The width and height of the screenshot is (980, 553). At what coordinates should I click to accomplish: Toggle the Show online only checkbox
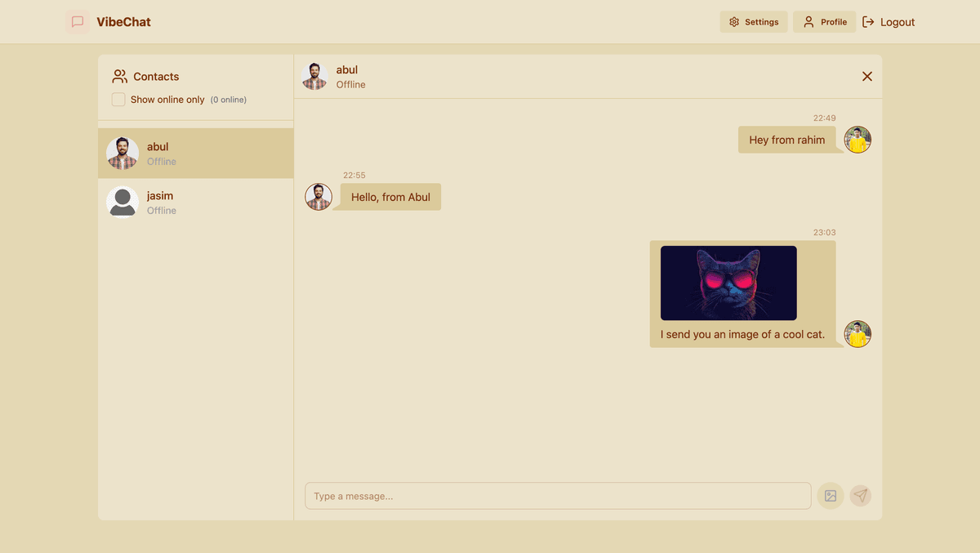coord(118,100)
